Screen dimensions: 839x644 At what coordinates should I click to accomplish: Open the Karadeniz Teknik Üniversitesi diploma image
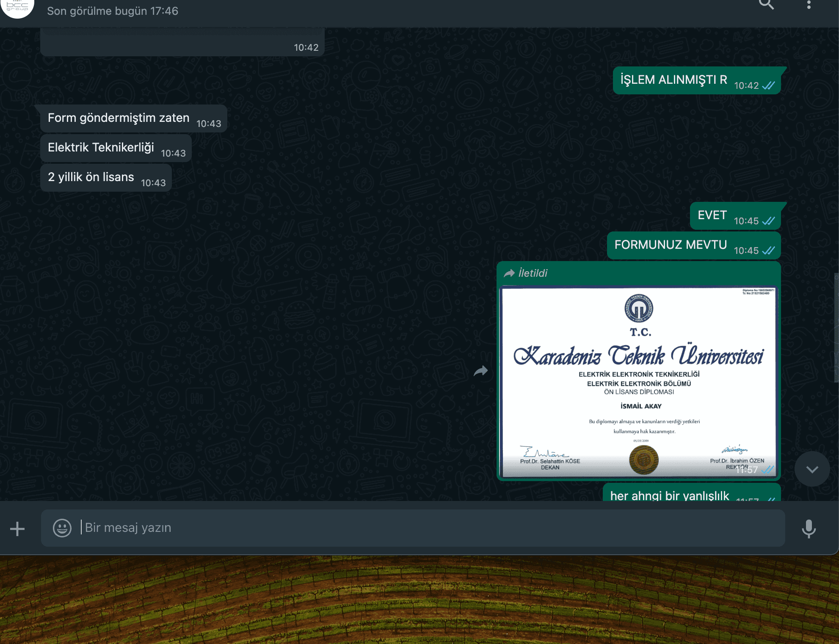point(639,382)
